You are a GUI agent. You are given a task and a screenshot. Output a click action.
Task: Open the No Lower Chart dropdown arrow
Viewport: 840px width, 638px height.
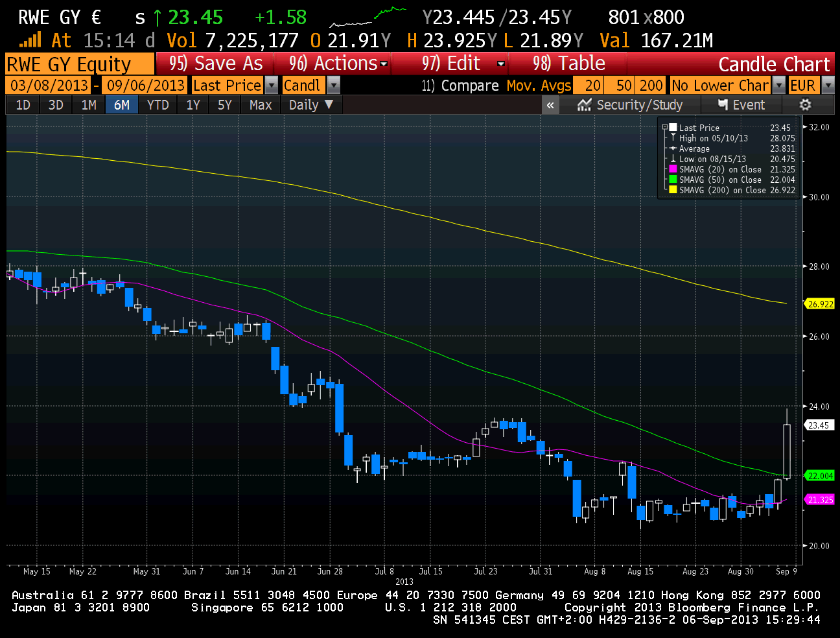point(779,86)
